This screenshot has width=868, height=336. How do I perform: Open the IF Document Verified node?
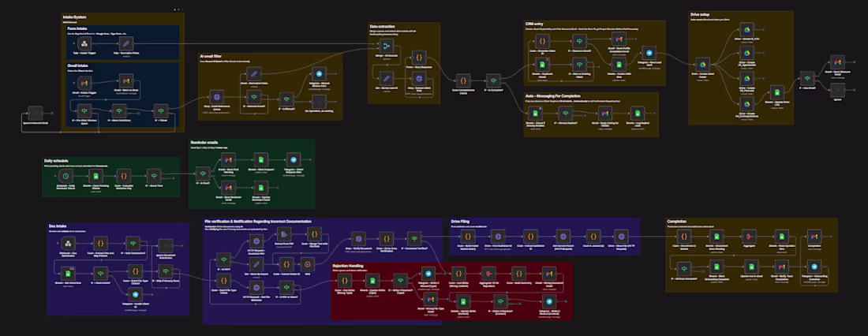(414, 238)
